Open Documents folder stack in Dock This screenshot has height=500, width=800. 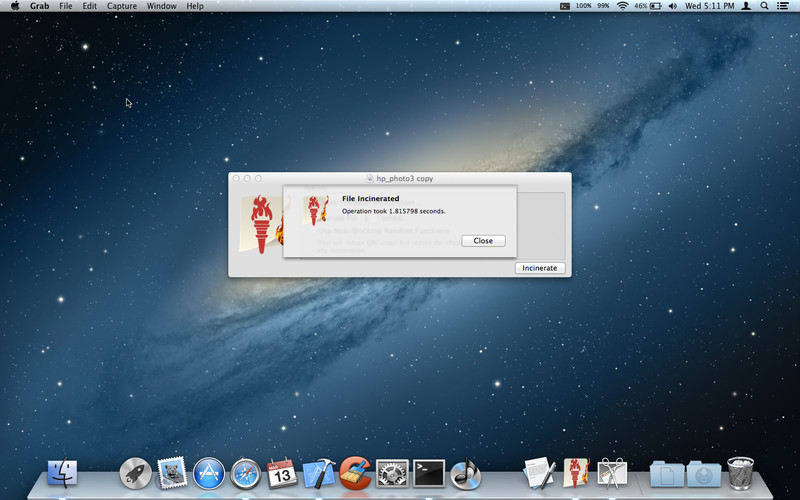[667, 474]
